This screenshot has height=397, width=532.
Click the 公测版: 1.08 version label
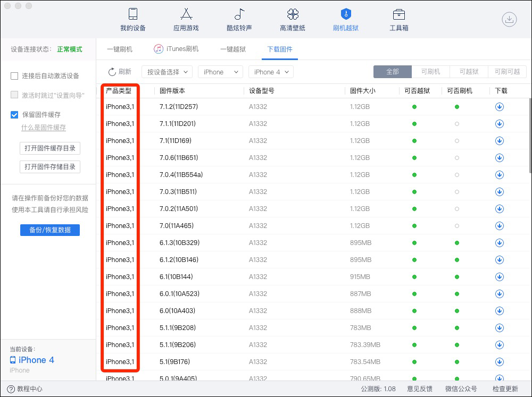click(378, 389)
